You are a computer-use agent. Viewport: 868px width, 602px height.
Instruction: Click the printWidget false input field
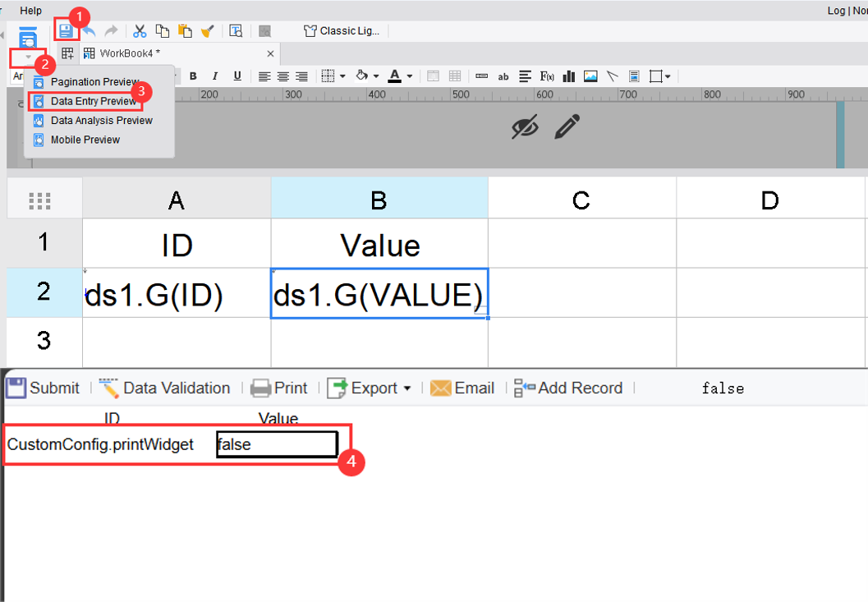[277, 443]
